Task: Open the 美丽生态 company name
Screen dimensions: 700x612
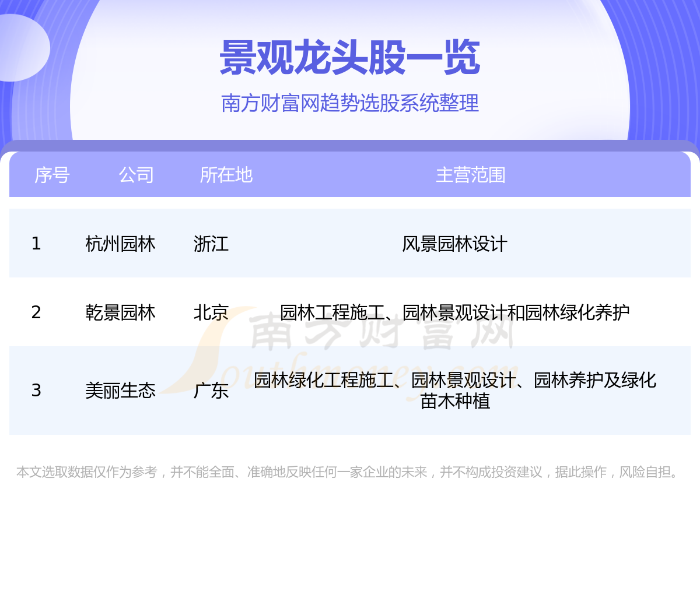Action: coord(120,391)
